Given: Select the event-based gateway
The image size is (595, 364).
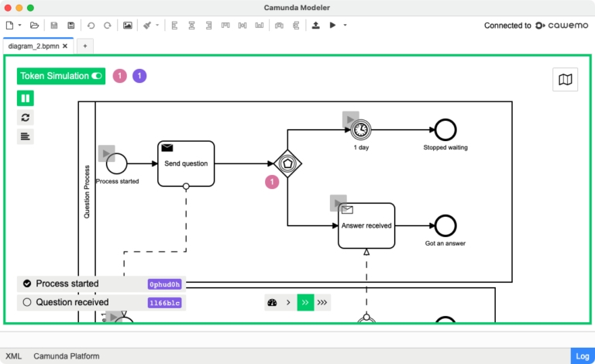Looking at the screenshot, I should (287, 163).
